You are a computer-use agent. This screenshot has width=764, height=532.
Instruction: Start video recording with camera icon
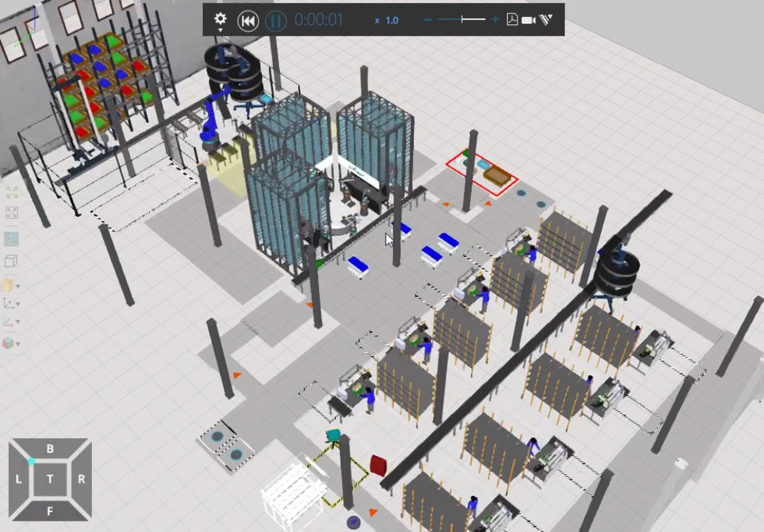tap(529, 20)
